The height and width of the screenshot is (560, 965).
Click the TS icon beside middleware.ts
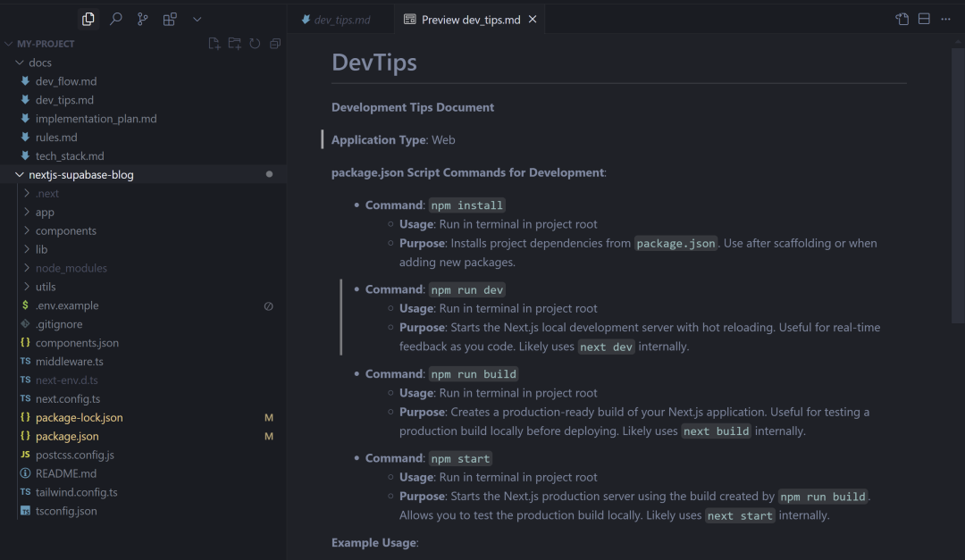click(25, 361)
